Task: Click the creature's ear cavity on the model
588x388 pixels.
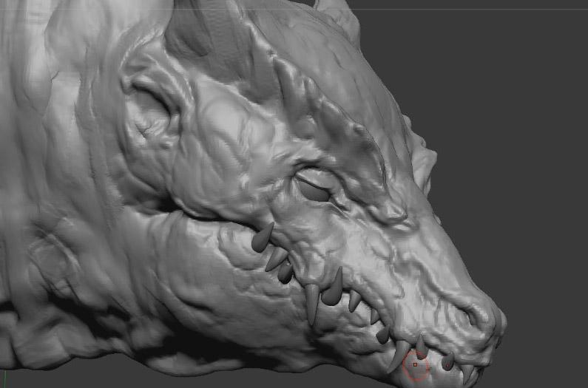Action: pyautogui.click(x=152, y=112)
